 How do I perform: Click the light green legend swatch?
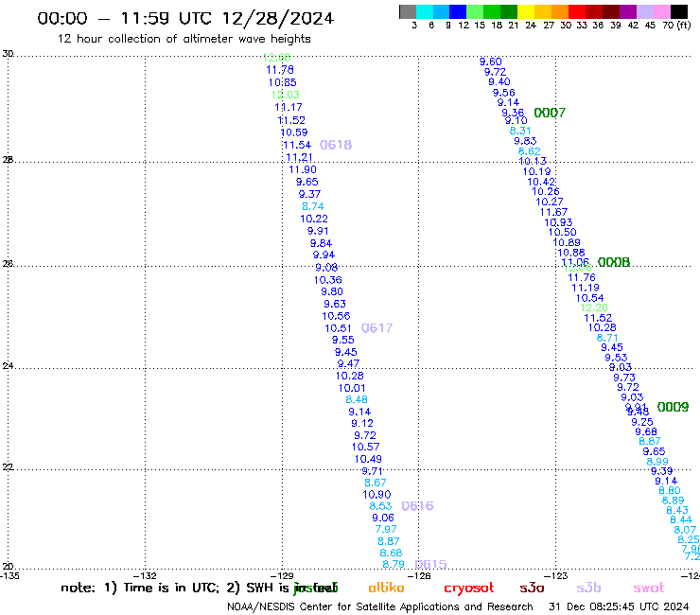tap(475, 11)
